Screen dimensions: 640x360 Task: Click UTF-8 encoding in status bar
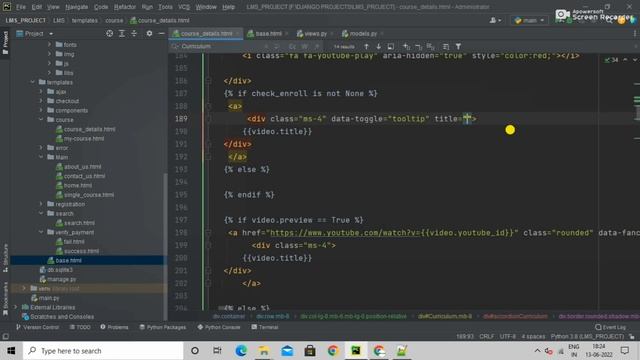508,336
